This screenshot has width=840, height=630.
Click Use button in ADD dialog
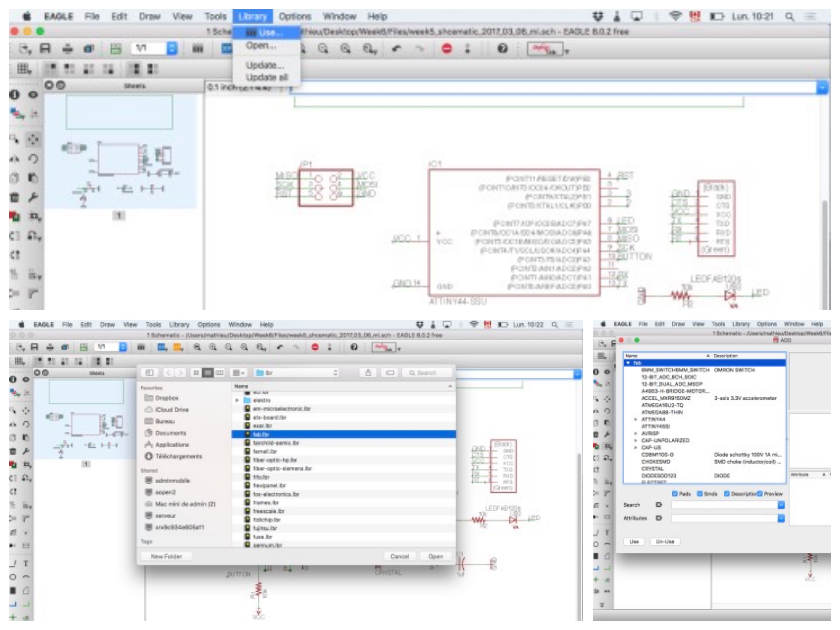coord(634,542)
